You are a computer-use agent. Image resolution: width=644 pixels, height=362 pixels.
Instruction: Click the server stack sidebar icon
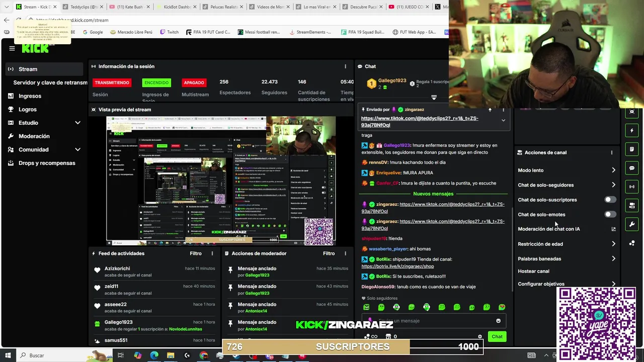click(x=632, y=205)
